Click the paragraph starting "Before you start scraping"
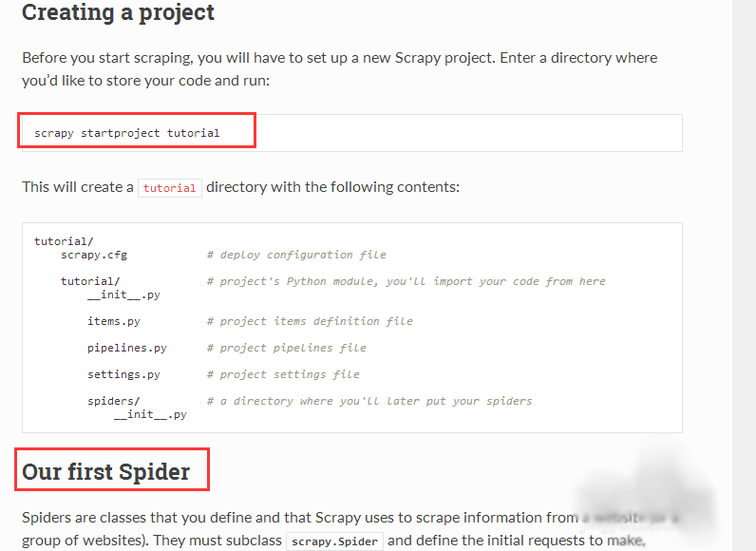This screenshot has height=551, width=756. pyautogui.click(x=339, y=68)
